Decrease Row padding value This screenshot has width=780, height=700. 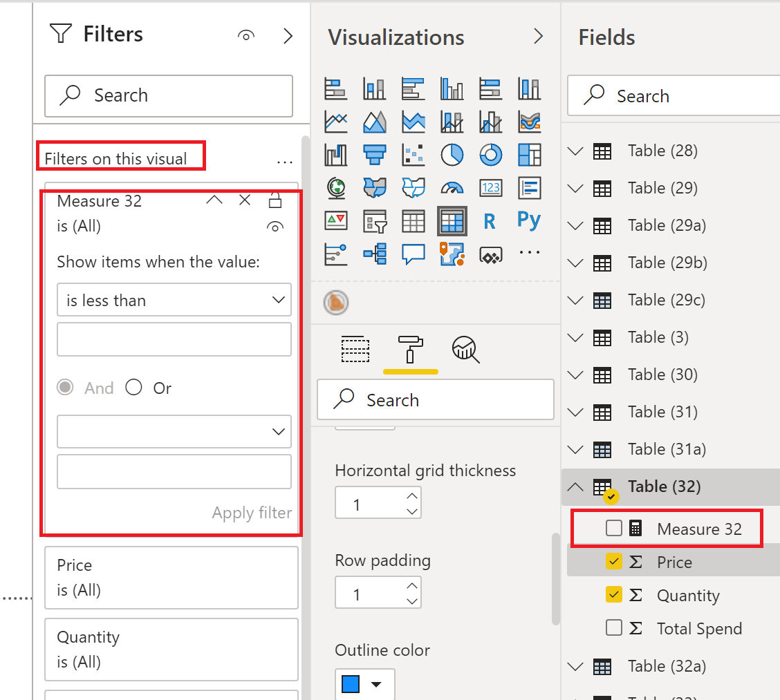412,600
